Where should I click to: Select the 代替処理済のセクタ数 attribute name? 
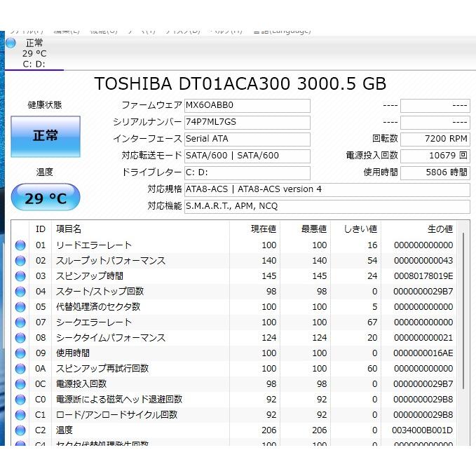(98, 307)
